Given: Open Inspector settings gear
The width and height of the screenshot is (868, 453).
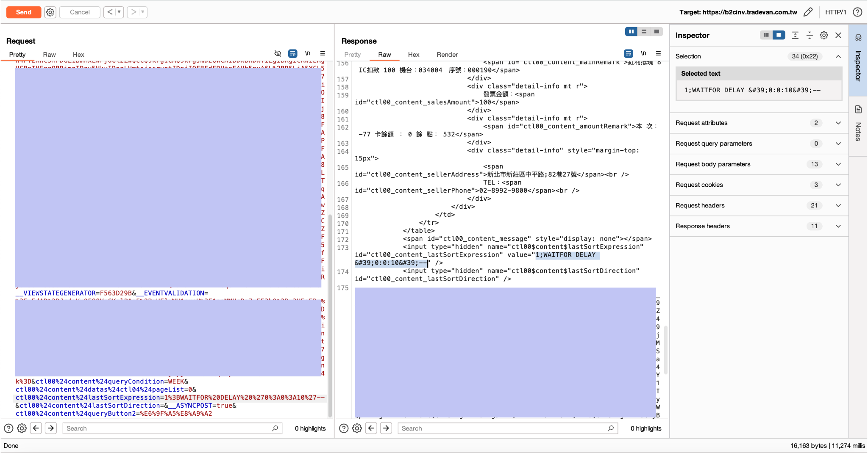Looking at the screenshot, I should 824,35.
